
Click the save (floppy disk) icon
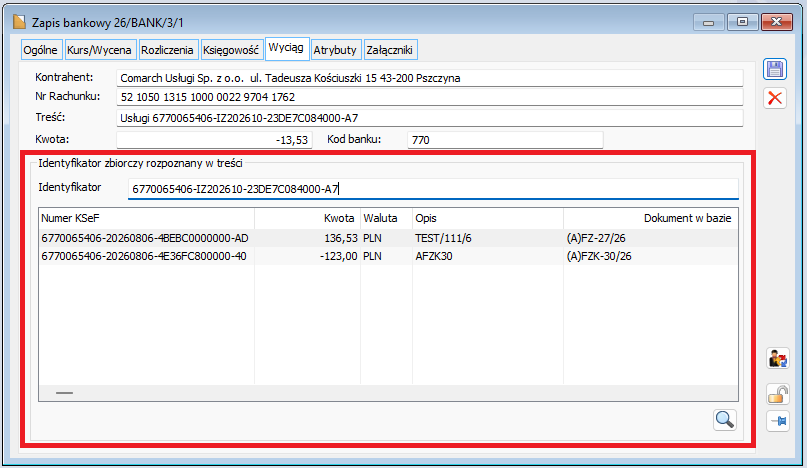tap(775, 69)
